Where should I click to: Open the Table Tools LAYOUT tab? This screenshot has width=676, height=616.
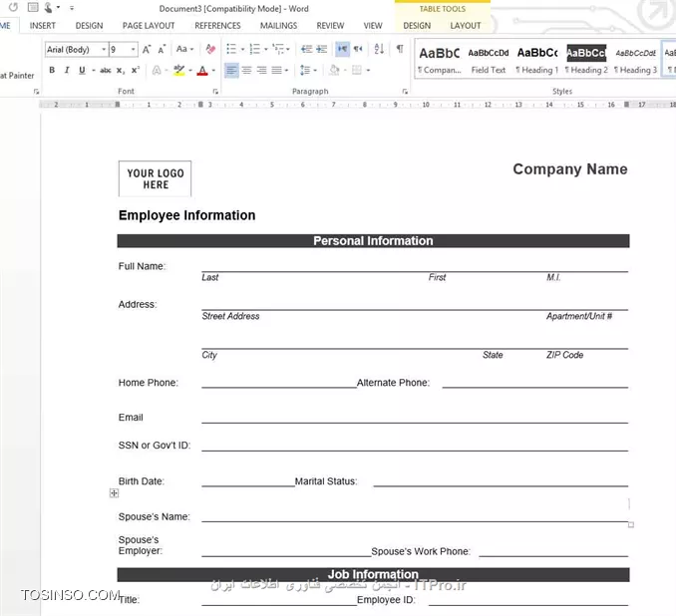coord(466,26)
